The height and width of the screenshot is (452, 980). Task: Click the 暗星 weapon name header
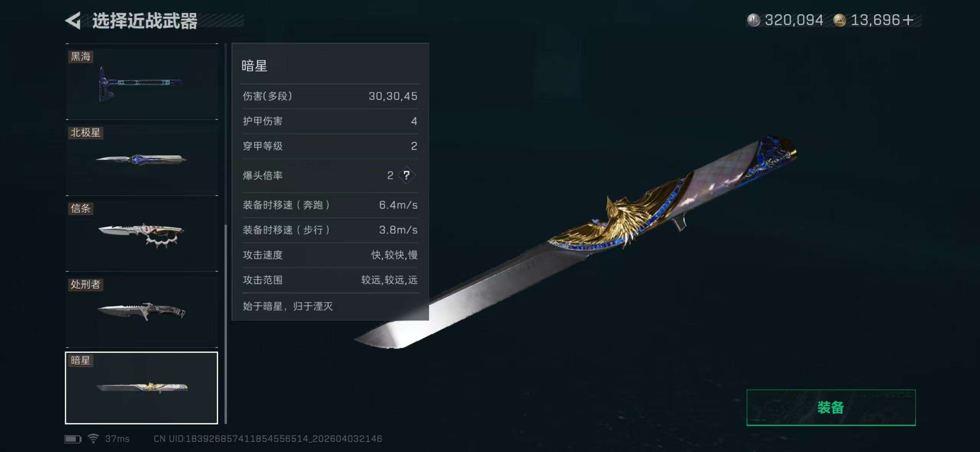click(254, 66)
